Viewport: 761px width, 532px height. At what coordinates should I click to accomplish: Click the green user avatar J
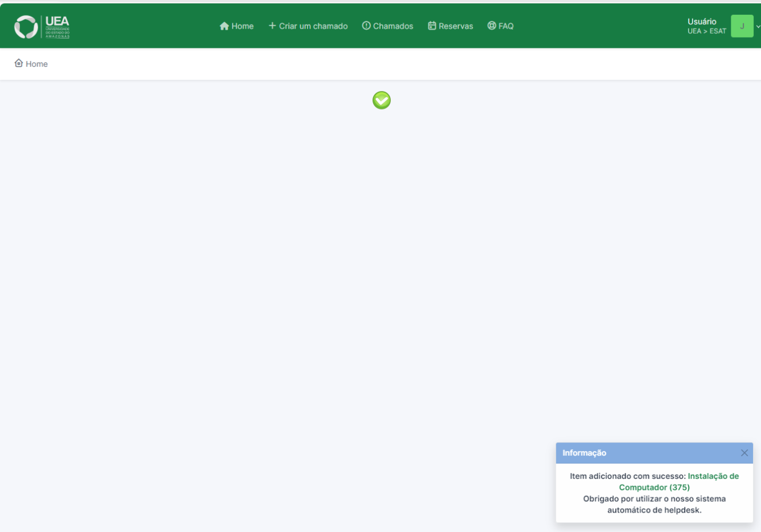point(742,26)
